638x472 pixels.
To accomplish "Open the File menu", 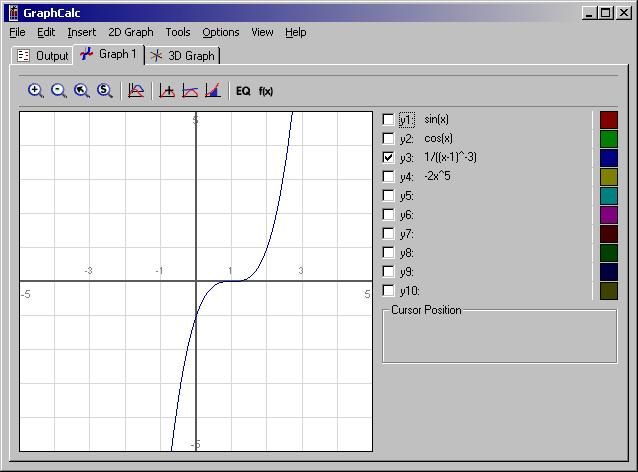I will pos(17,32).
